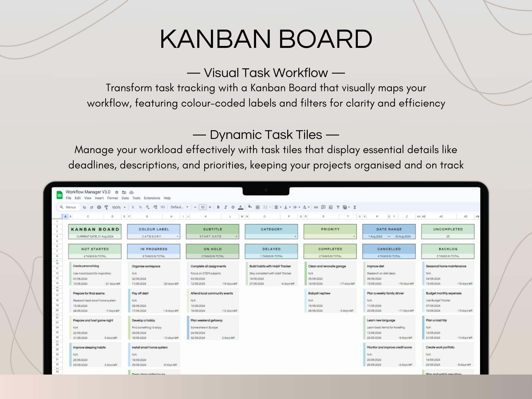532x399 pixels.
Task: Click the Print icon
Action: [99, 207]
